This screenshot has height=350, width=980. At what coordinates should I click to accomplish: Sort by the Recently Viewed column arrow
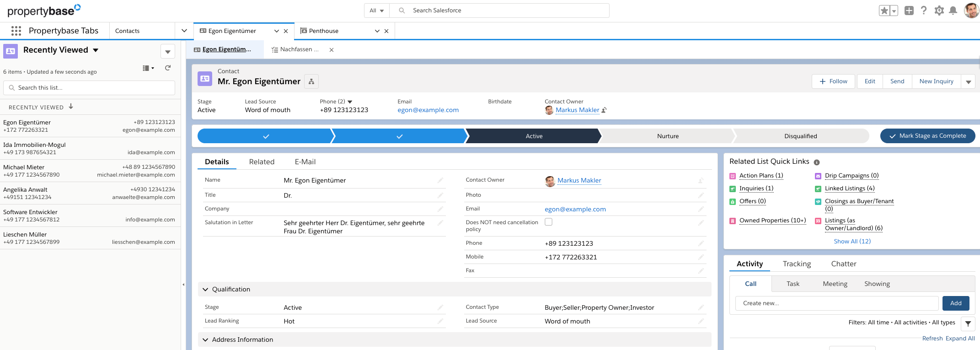[71, 107]
